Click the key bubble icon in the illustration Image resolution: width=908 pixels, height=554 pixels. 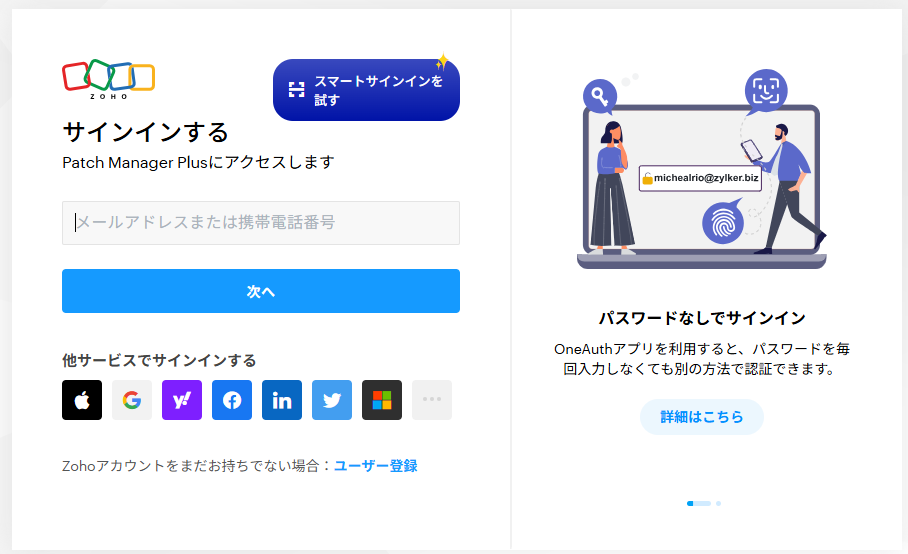pos(600,97)
